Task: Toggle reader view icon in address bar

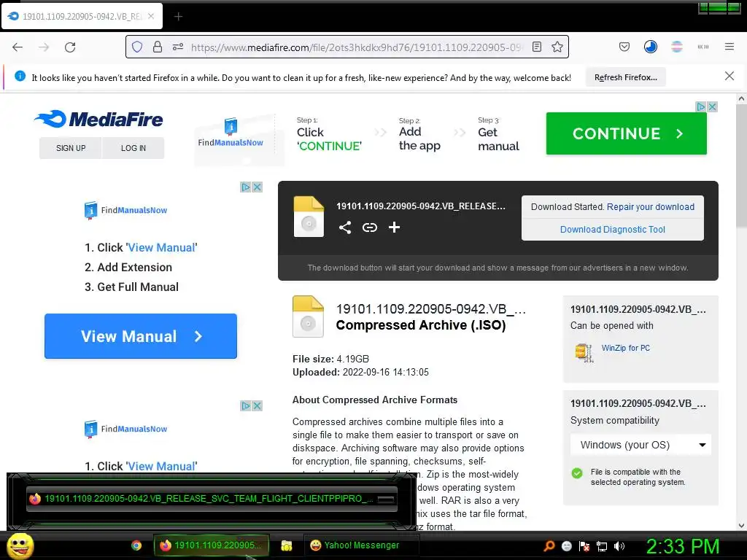Action: pos(537,47)
